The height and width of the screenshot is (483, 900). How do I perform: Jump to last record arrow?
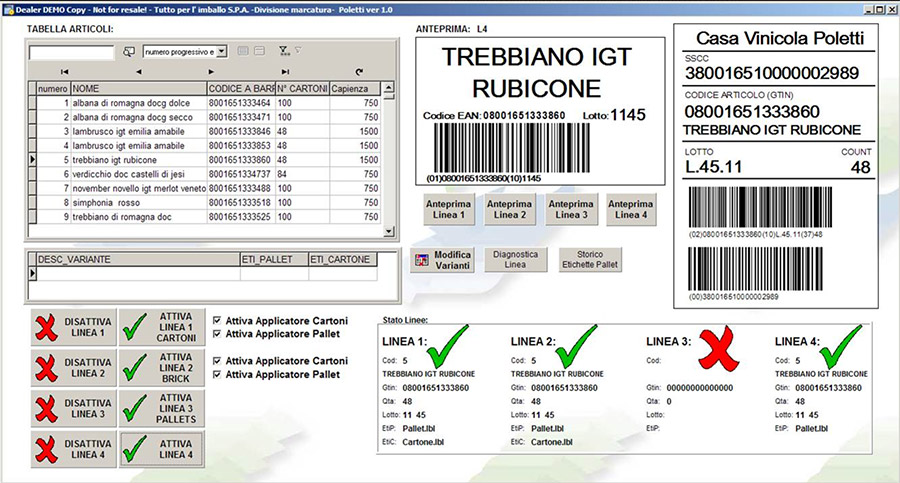tap(285, 72)
